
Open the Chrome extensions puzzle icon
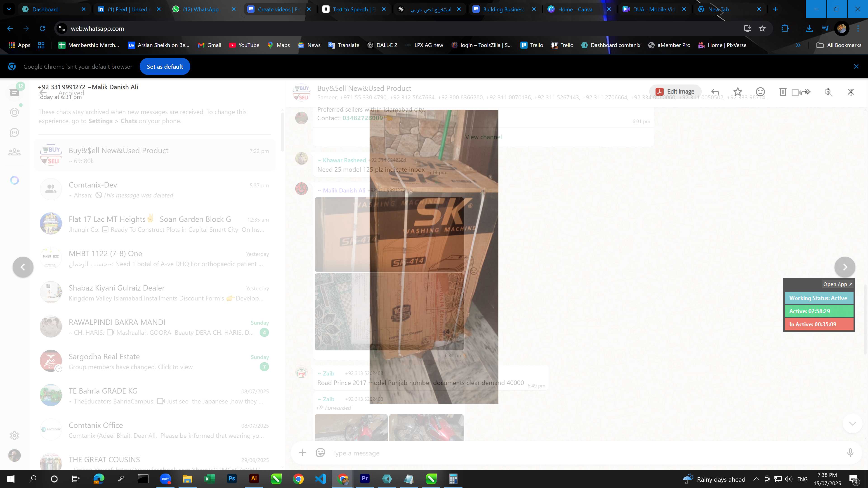click(785, 29)
